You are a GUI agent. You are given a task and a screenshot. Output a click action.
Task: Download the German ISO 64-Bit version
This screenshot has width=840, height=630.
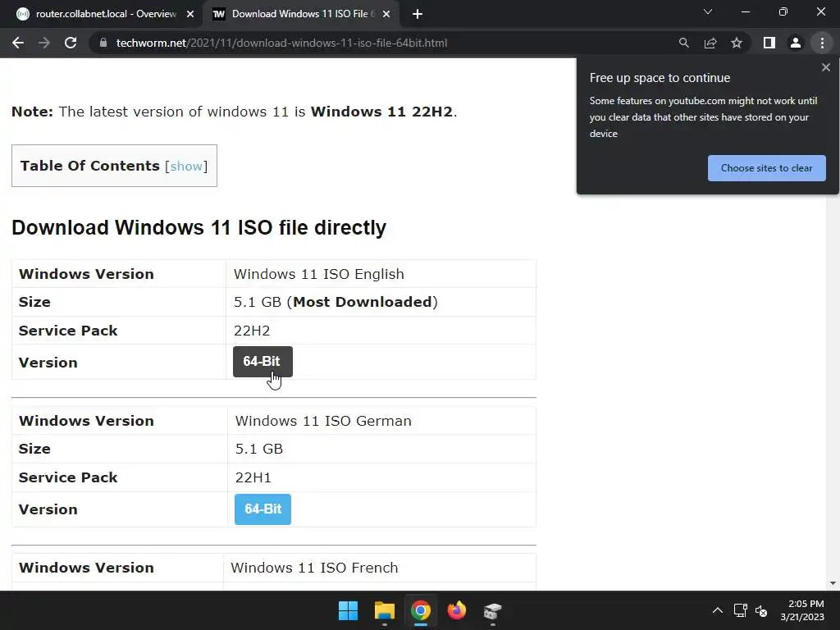pos(262,509)
